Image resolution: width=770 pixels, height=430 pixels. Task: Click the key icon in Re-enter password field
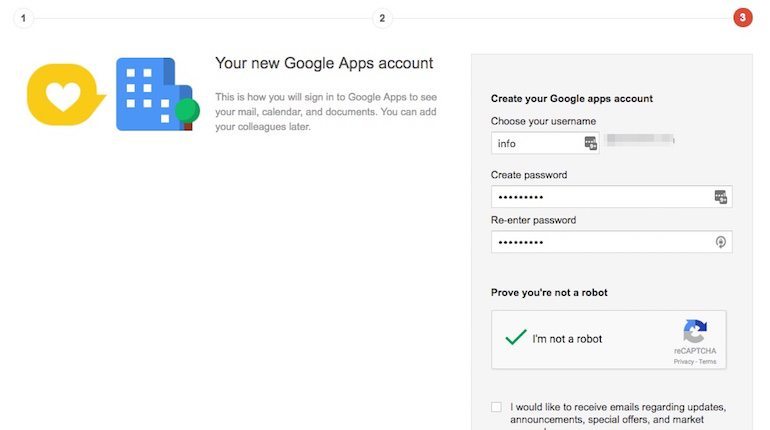(720, 242)
